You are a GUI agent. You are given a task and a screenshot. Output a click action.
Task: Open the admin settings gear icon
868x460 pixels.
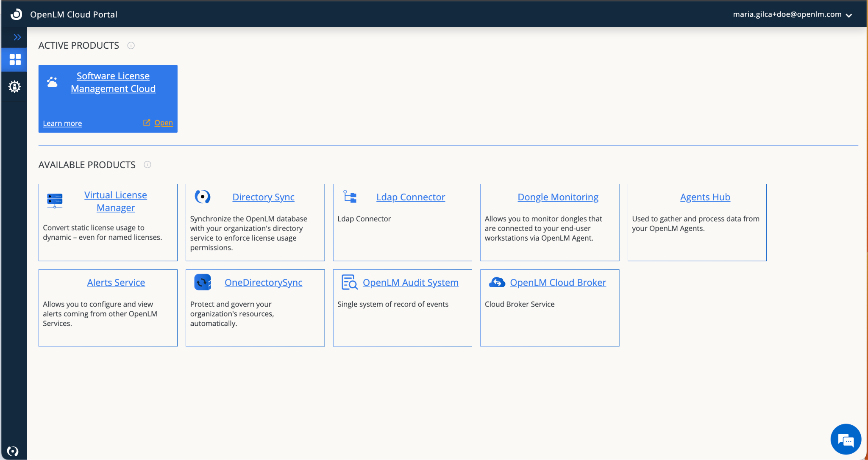pos(15,86)
